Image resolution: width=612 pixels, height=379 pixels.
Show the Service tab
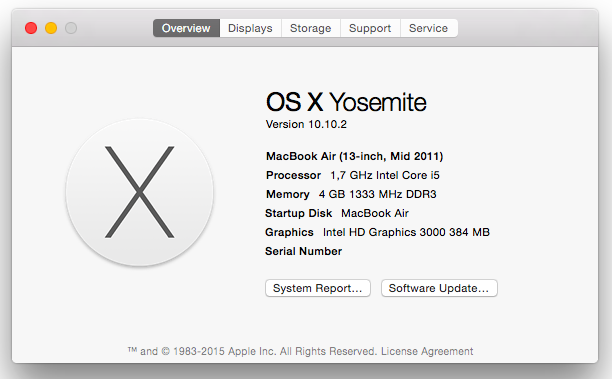tap(429, 28)
